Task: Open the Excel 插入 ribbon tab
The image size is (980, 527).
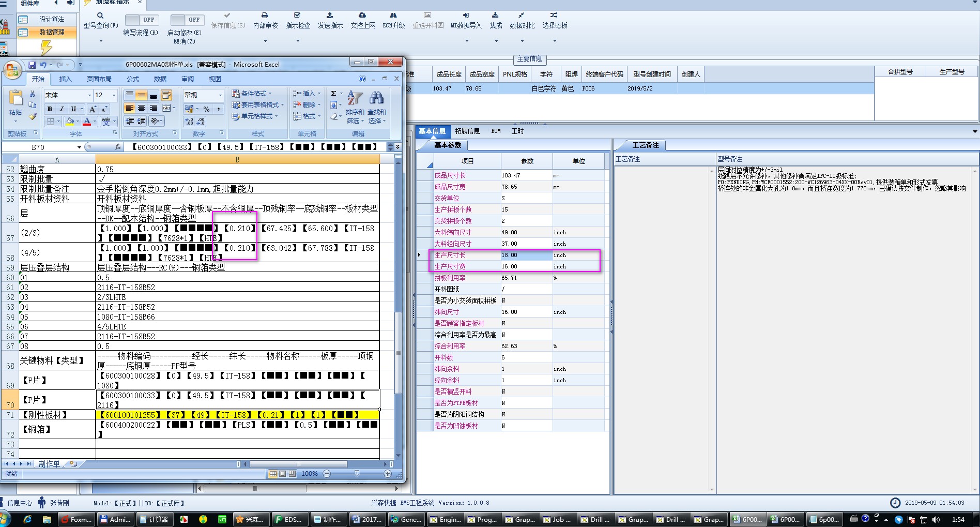Action: [65, 79]
